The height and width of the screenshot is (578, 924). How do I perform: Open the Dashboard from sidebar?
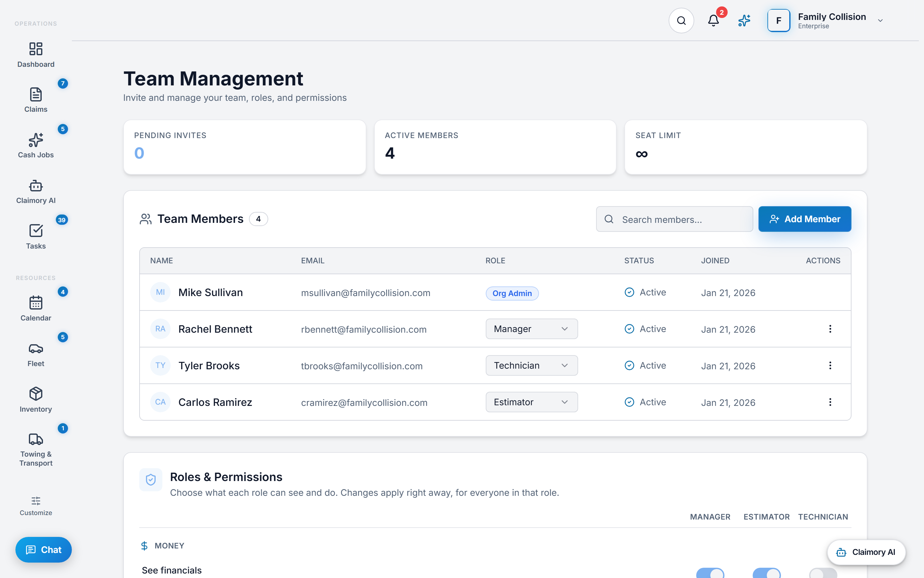36,55
